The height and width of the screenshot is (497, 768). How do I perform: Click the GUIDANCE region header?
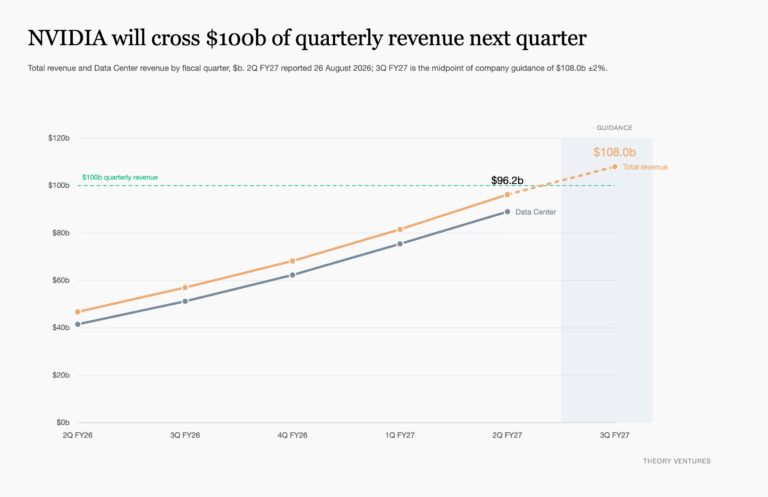[x=614, y=128]
